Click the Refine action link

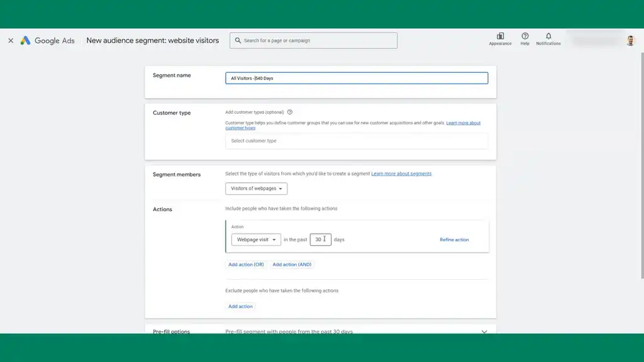[454, 239]
